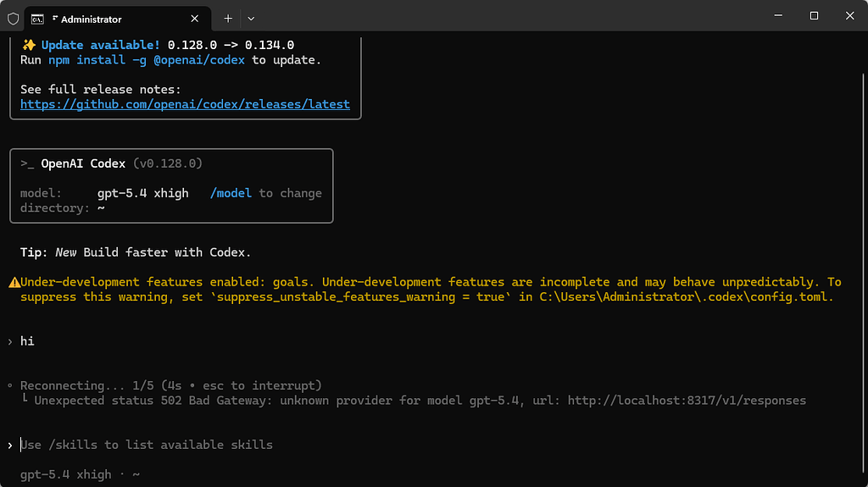Click the 'suppress_unstable_features_warning = true' text

[x=360, y=297]
